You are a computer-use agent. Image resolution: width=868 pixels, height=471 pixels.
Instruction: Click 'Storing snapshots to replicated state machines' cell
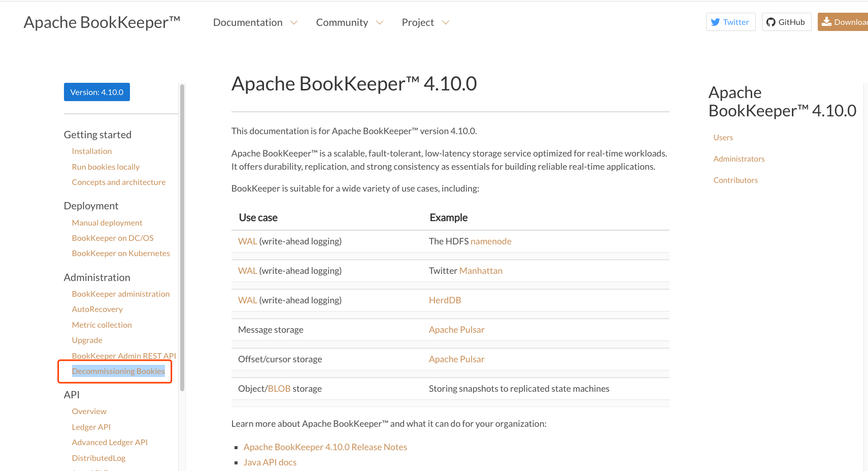(x=519, y=389)
